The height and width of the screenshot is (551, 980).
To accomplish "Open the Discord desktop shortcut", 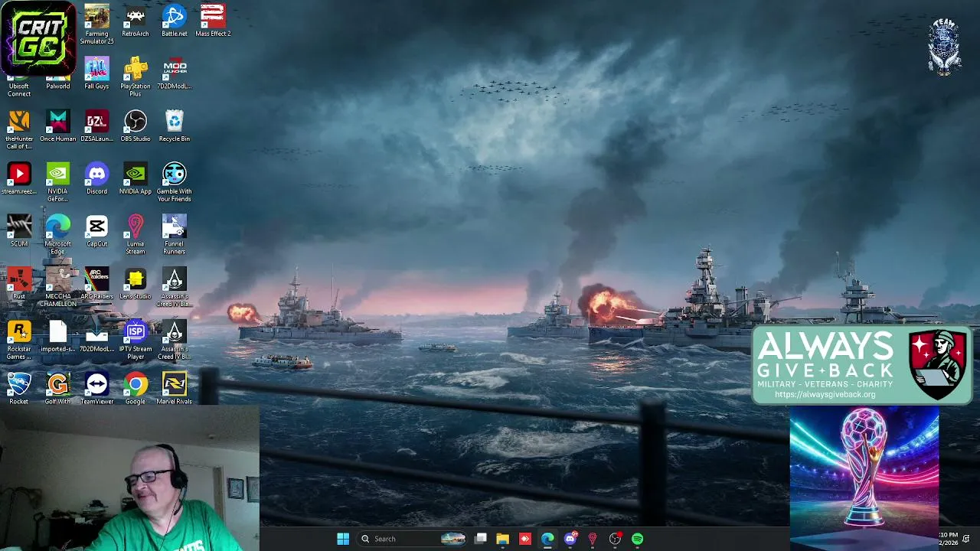I will tap(96, 179).
